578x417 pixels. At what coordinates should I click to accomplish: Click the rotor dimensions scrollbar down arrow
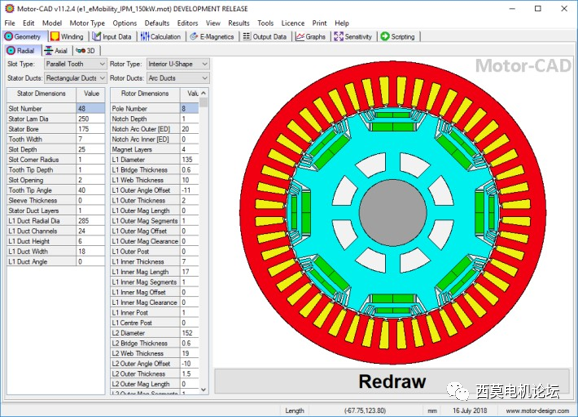point(203,389)
